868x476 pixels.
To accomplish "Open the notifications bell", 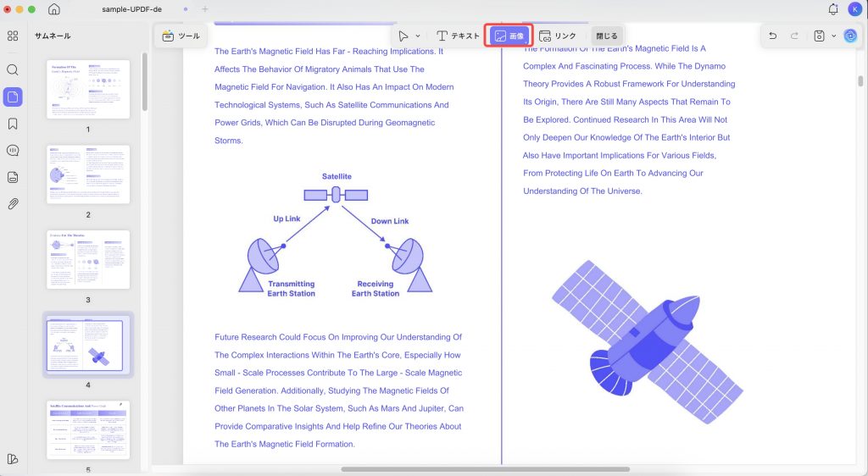I will pyautogui.click(x=833, y=9).
